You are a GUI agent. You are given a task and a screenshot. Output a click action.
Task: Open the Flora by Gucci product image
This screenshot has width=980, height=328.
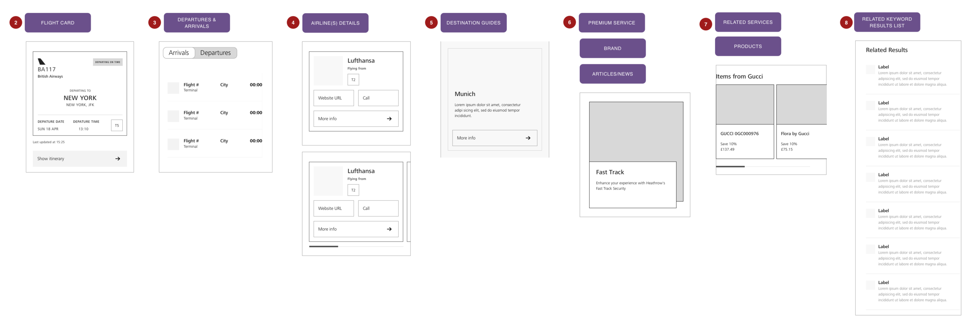pos(802,105)
